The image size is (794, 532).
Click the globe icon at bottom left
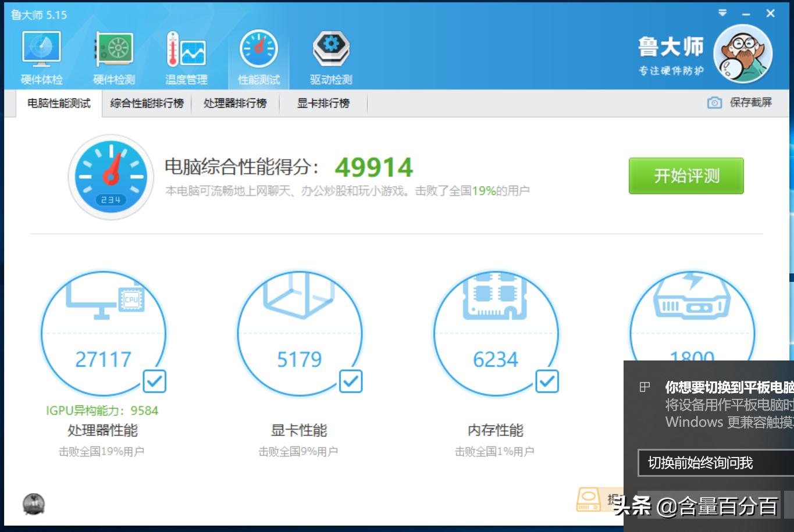tap(33, 504)
